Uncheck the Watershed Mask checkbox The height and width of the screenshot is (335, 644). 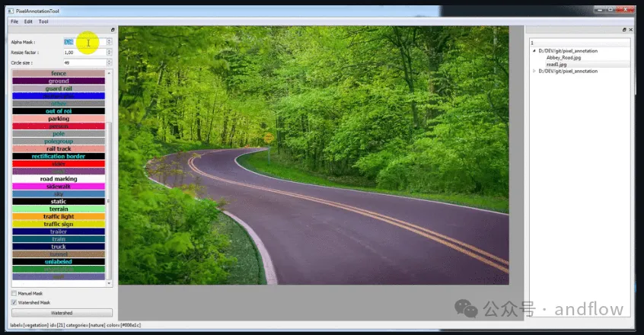coord(14,302)
